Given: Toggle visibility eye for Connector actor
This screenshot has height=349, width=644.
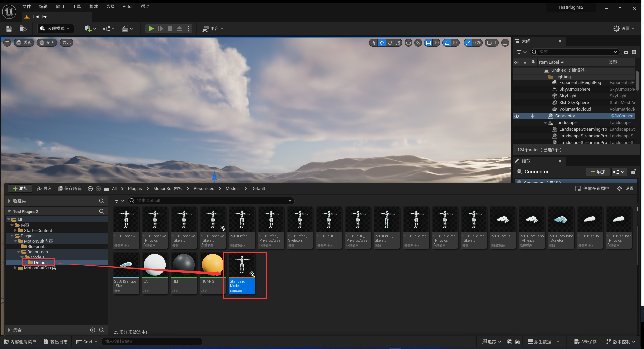Looking at the screenshot, I should pyautogui.click(x=517, y=116).
